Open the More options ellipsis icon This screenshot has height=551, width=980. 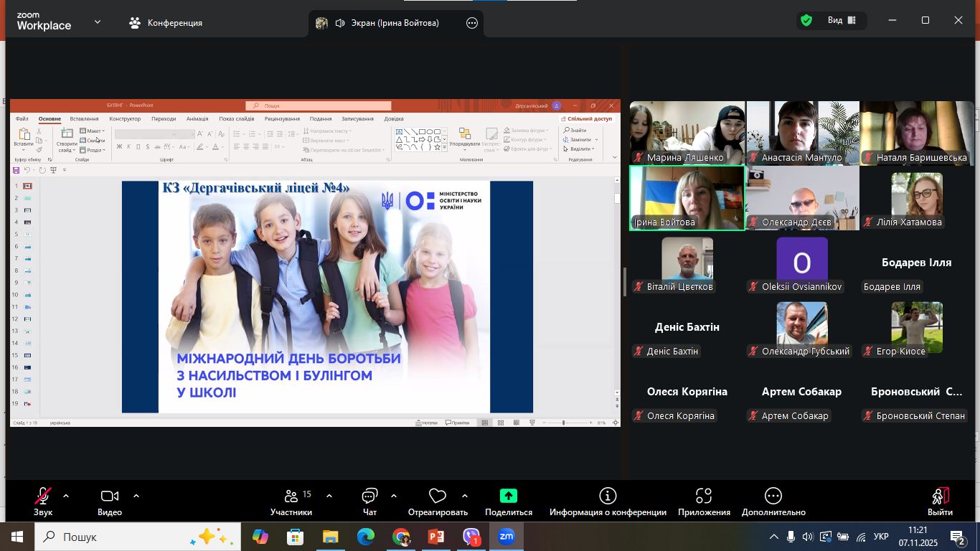(x=773, y=496)
